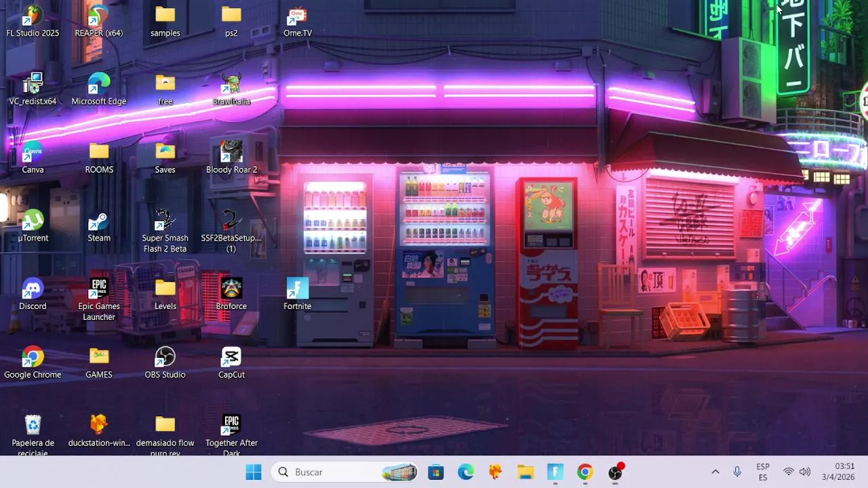Select the samples folder

click(x=165, y=21)
